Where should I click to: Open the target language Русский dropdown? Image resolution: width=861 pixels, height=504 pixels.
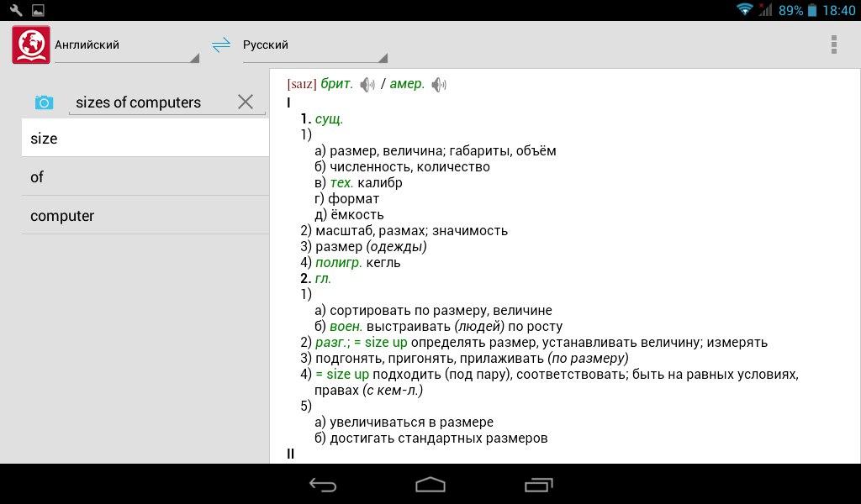(314, 46)
